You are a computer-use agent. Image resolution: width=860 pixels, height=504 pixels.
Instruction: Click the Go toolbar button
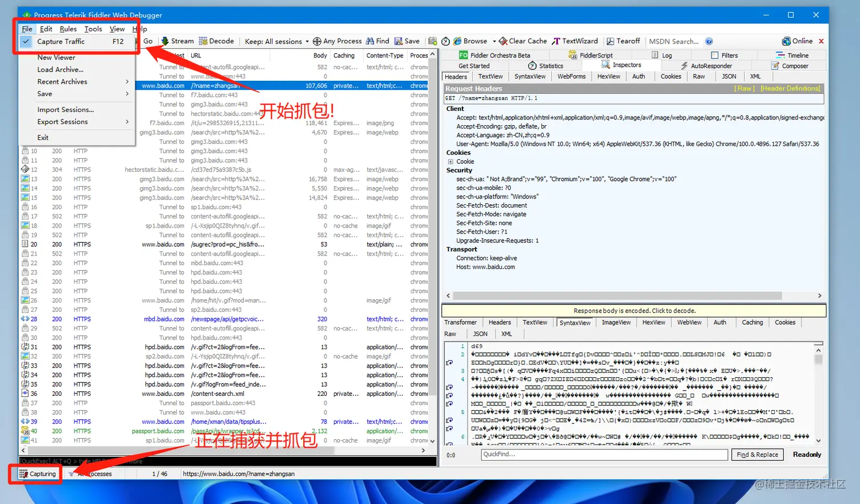pos(148,41)
